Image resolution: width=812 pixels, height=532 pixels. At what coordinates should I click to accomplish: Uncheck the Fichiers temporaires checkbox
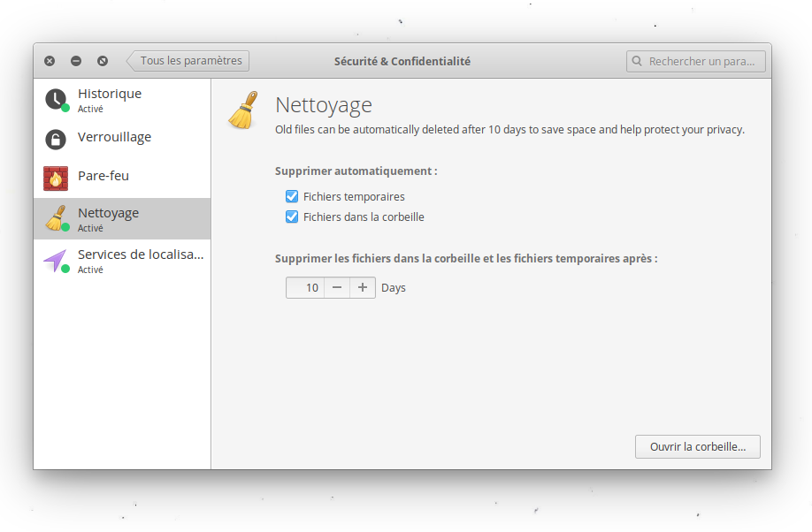292,196
